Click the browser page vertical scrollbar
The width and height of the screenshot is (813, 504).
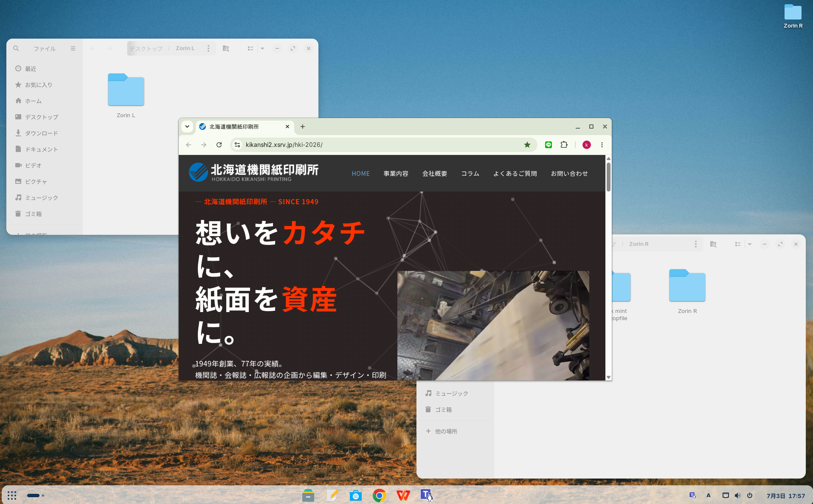[608, 177]
